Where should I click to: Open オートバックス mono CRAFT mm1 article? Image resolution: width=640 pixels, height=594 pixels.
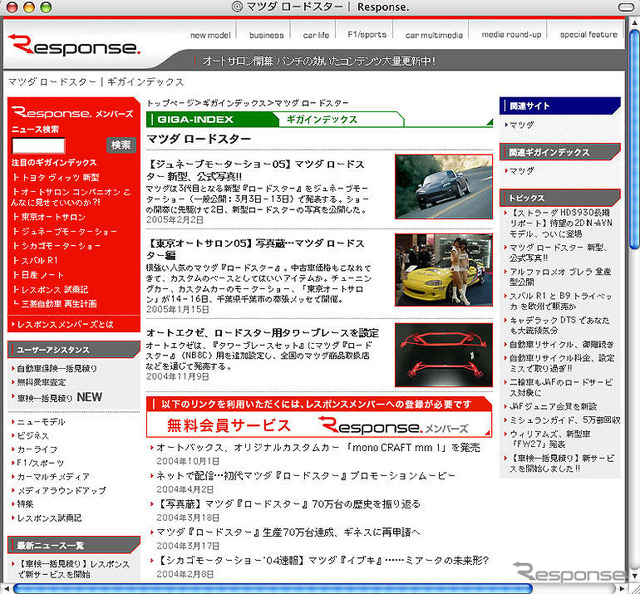(x=318, y=447)
